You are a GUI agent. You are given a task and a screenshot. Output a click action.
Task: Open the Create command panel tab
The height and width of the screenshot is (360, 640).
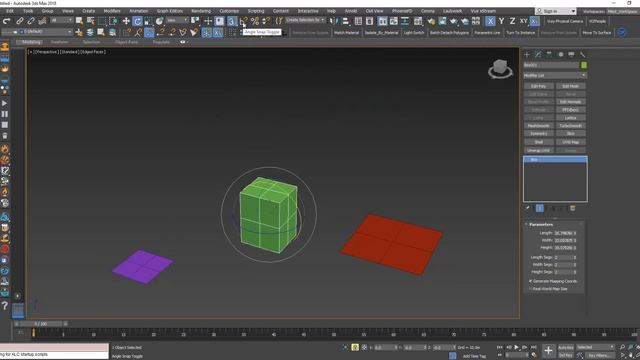tap(527, 54)
